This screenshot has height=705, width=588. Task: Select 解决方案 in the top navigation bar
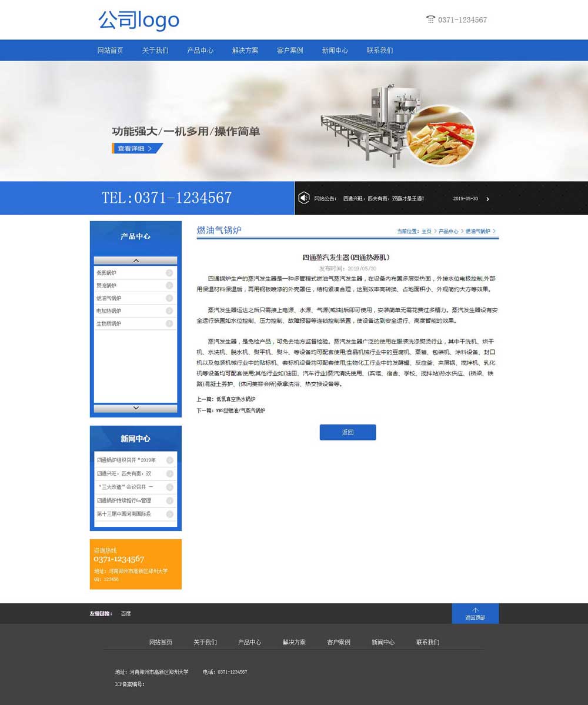point(245,51)
